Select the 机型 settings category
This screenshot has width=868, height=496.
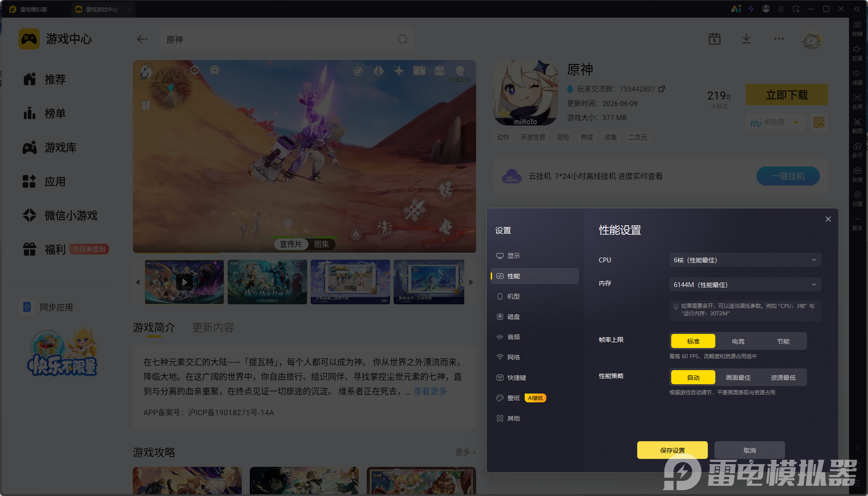[x=535, y=296]
